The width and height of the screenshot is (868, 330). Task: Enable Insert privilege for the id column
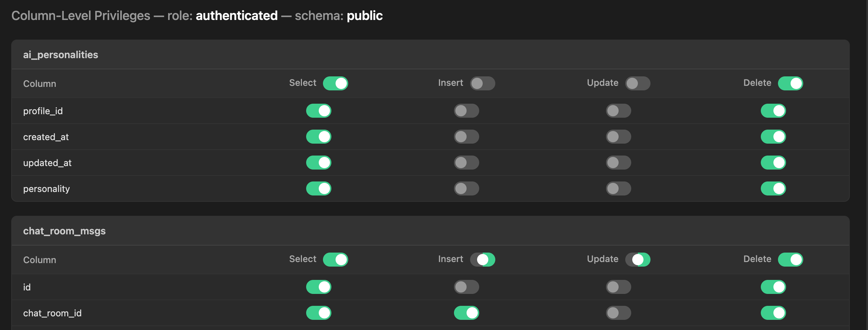[x=466, y=287]
